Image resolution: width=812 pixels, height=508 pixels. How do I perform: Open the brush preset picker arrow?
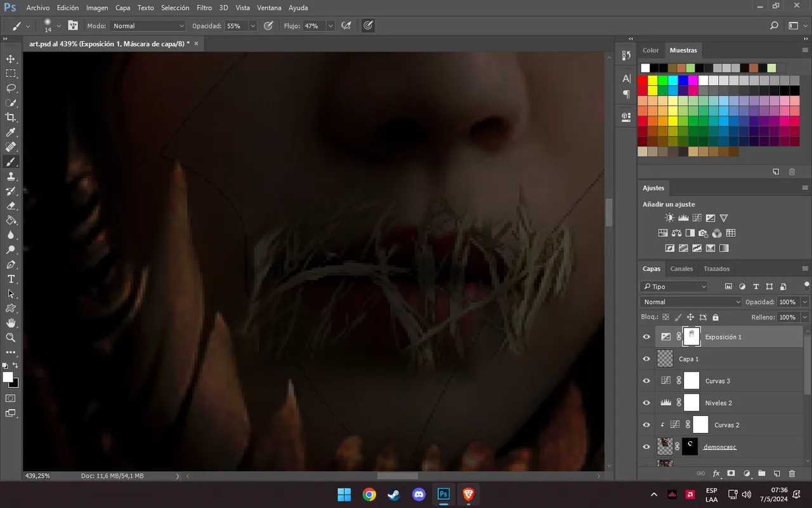click(x=59, y=26)
